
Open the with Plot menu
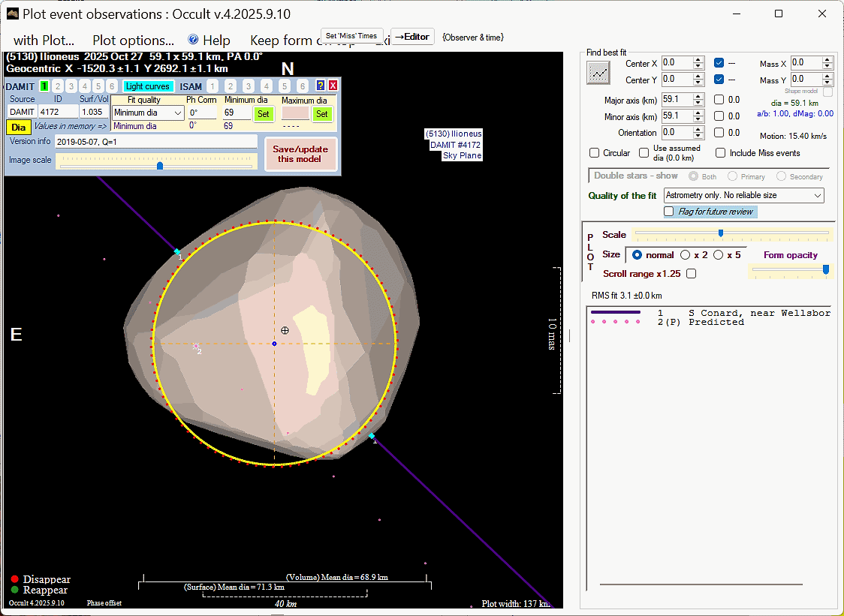pos(44,41)
